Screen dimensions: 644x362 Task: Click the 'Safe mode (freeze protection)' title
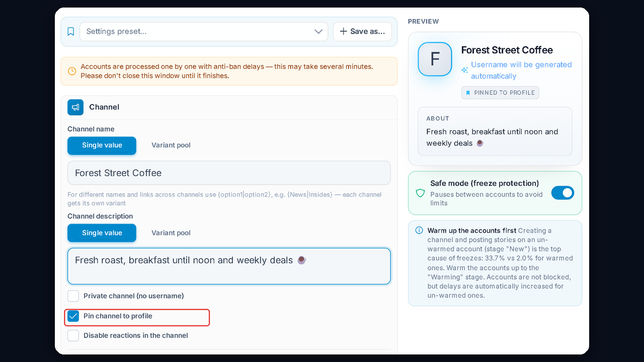coord(485,184)
